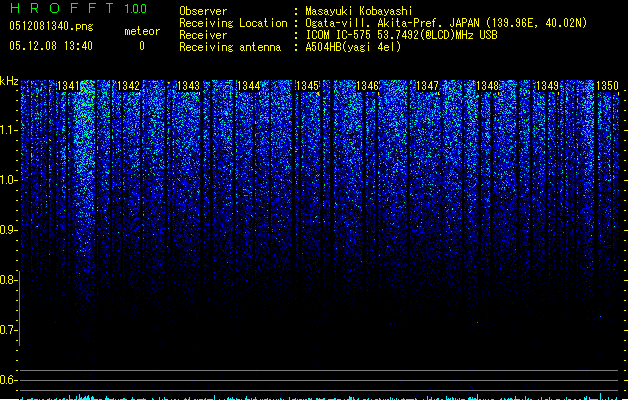The width and height of the screenshot is (629, 400).
Task: Click Ogata-vill. Akita-Pref. JAPAN location text
Action: (446, 23)
